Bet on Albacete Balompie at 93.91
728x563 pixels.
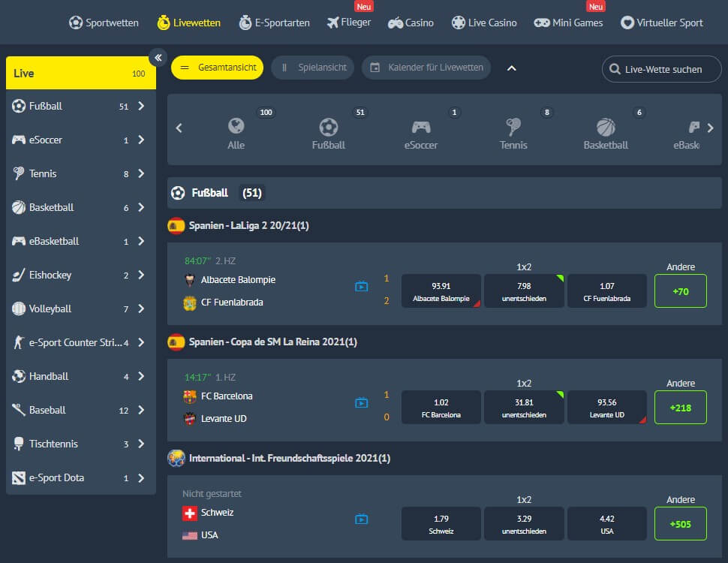click(441, 291)
